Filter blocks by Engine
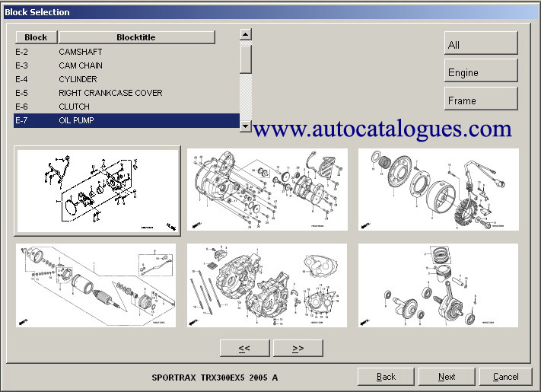The width and height of the screenshot is (541, 392). [x=481, y=72]
